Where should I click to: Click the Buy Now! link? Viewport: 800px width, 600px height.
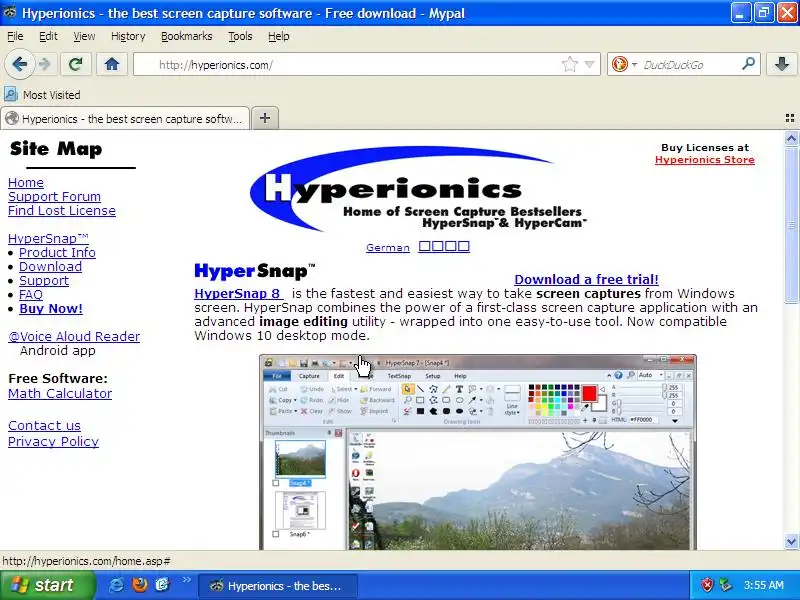[x=51, y=309]
